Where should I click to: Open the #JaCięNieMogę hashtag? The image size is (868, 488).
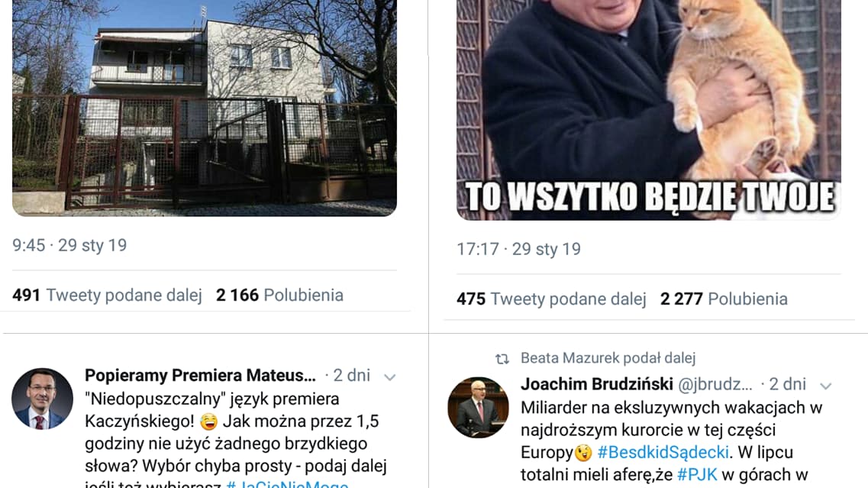coord(287,483)
